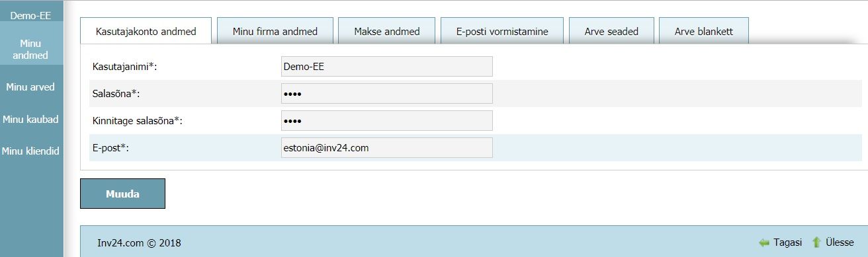
Task: Go to Minu arved in the sidebar
Action: click(x=31, y=87)
